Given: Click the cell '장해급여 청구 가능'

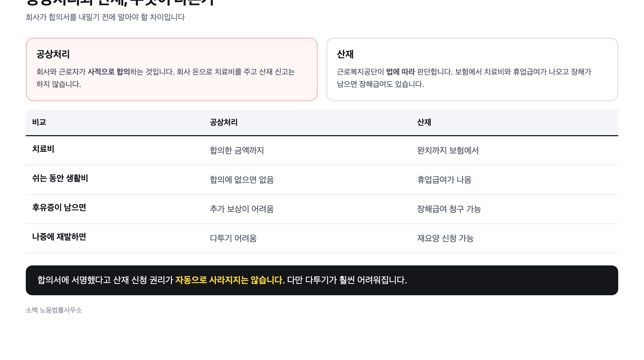Looking at the screenshot, I should pyautogui.click(x=449, y=209).
